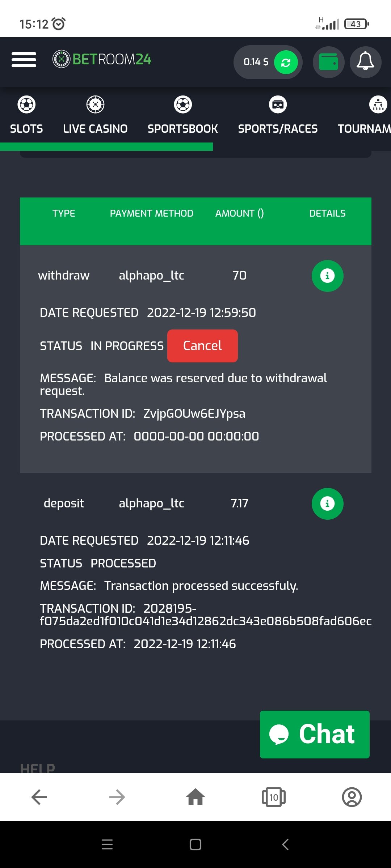
Task: Go to the browser home page
Action: pos(195,797)
